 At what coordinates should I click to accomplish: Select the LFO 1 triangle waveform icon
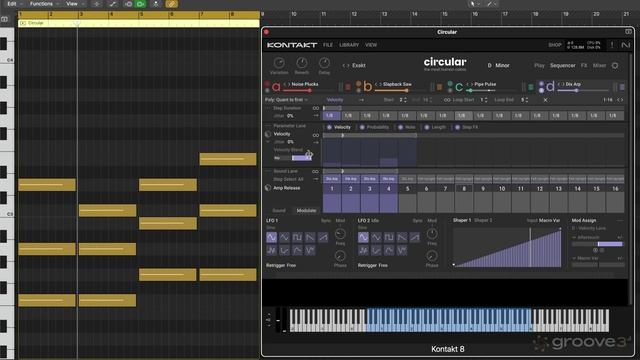(284, 237)
